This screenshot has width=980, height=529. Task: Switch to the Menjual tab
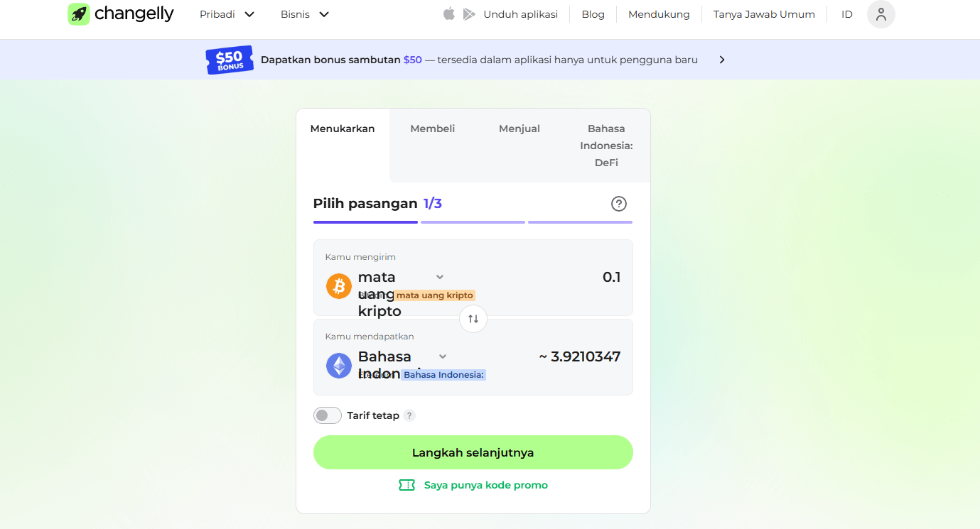pyautogui.click(x=519, y=129)
